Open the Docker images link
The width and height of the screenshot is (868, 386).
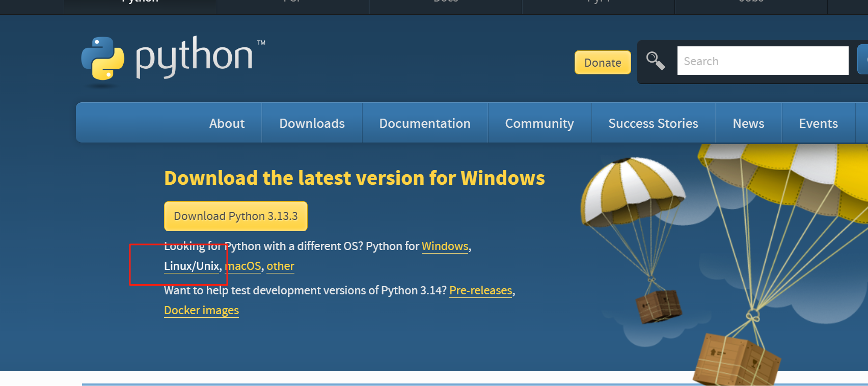tap(201, 311)
